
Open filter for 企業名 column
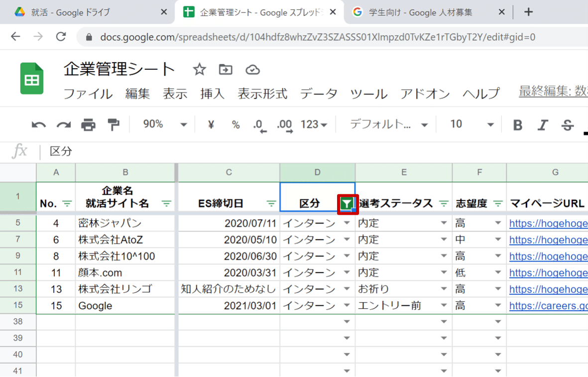pyautogui.click(x=166, y=204)
